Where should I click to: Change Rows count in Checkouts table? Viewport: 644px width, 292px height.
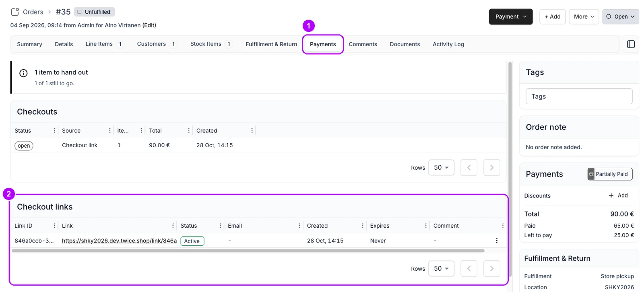[441, 168]
